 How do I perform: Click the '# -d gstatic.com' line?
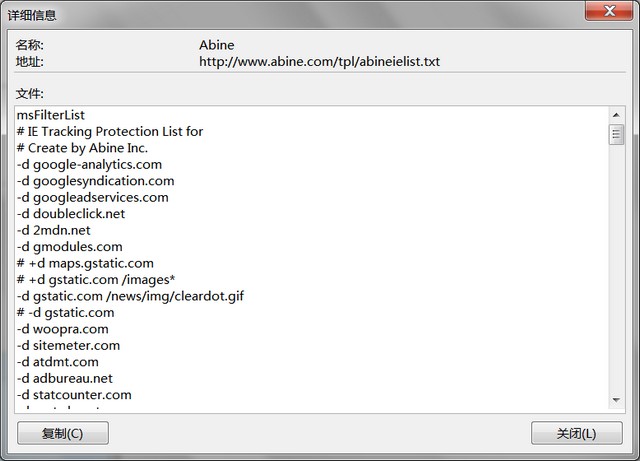(65, 313)
